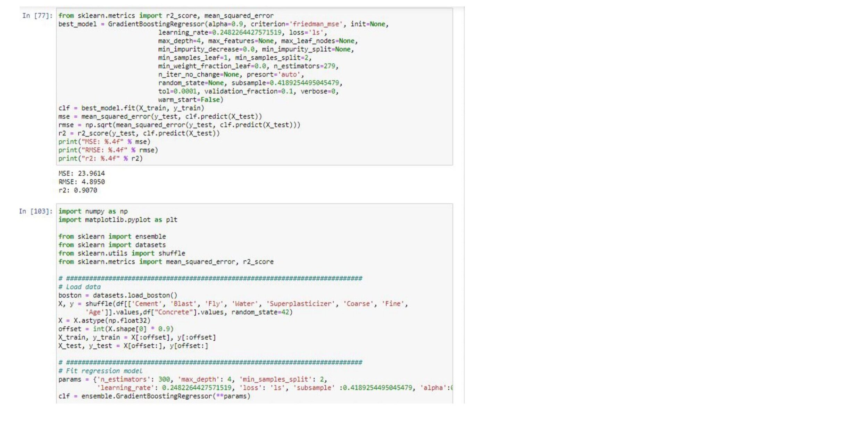Click the params n_estimators 300 line
The height and width of the screenshot is (432, 868).
coord(193,379)
